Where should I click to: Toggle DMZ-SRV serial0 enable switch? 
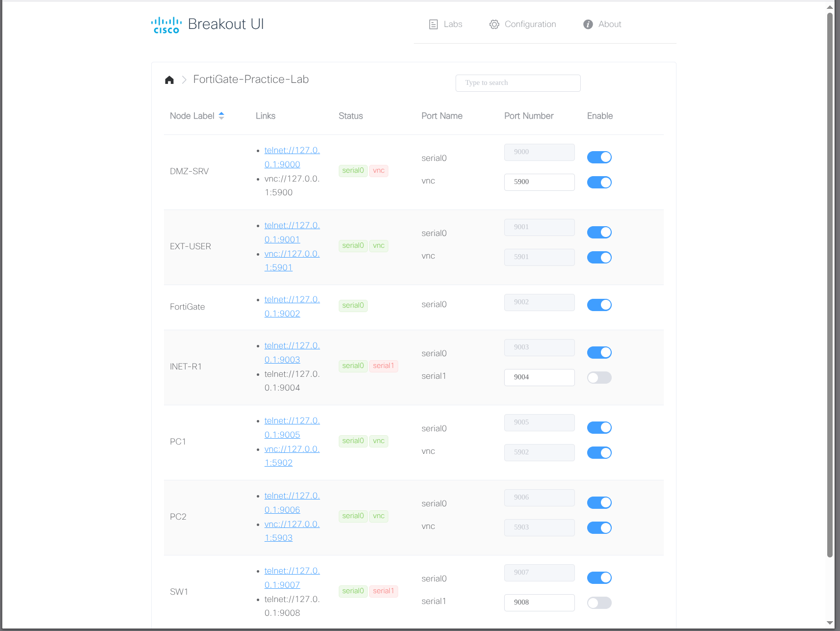pos(599,157)
